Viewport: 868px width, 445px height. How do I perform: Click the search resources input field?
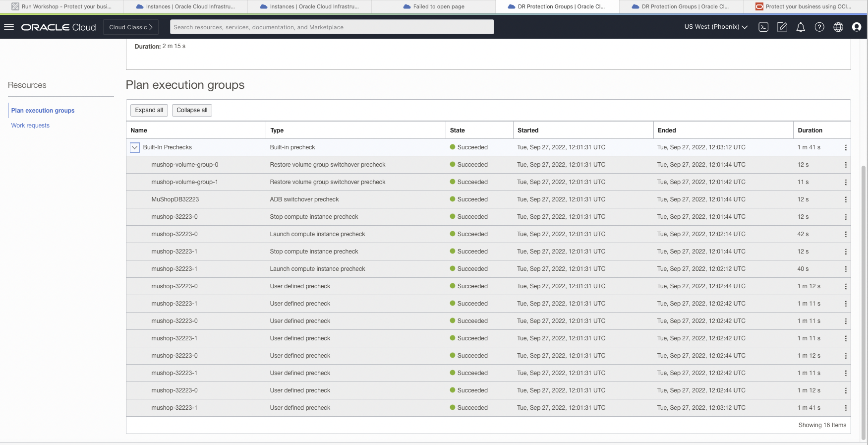click(332, 27)
